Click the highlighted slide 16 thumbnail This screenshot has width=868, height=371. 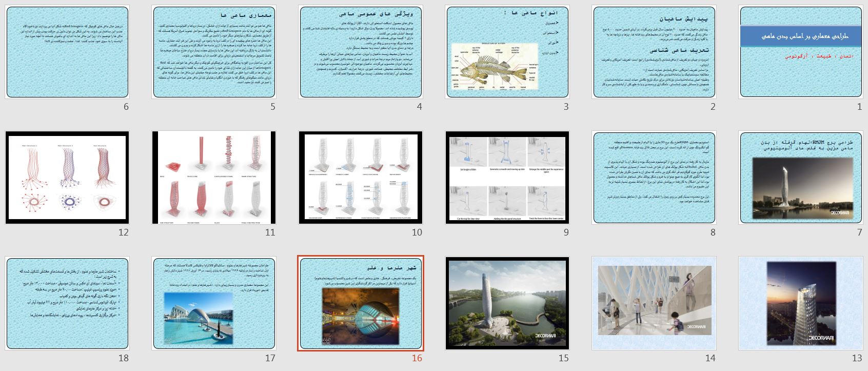pyautogui.click(x=360, y=303)
